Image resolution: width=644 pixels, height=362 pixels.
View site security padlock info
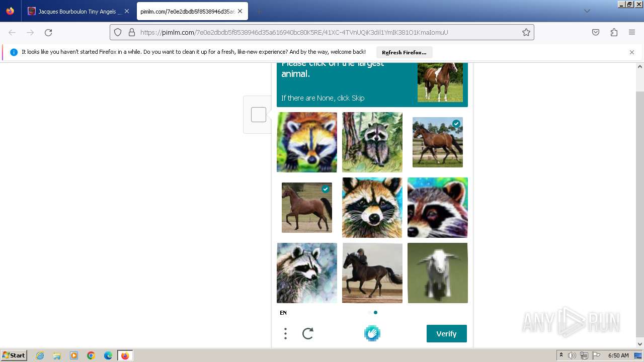(x=132, y=32)
